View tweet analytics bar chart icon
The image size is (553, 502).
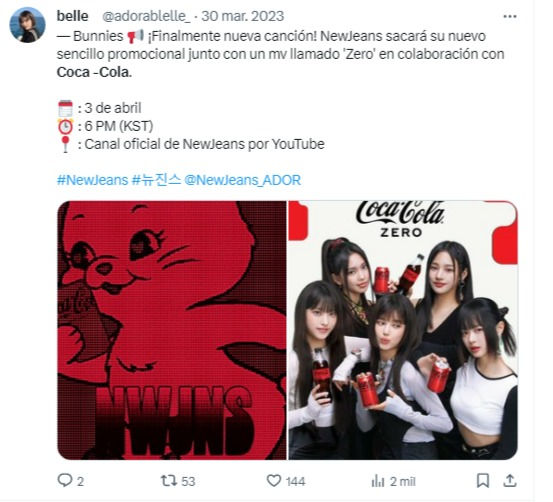[x=378, y=481]
